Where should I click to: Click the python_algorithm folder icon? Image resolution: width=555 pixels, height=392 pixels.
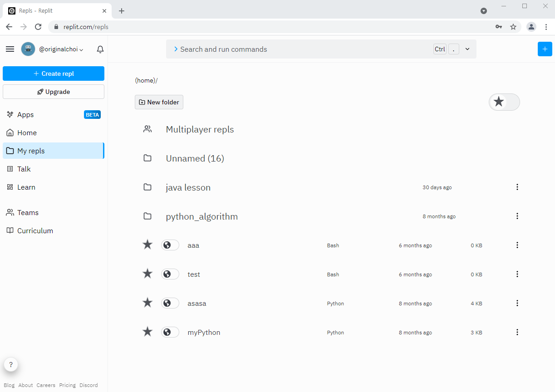[x=147, y=216]
